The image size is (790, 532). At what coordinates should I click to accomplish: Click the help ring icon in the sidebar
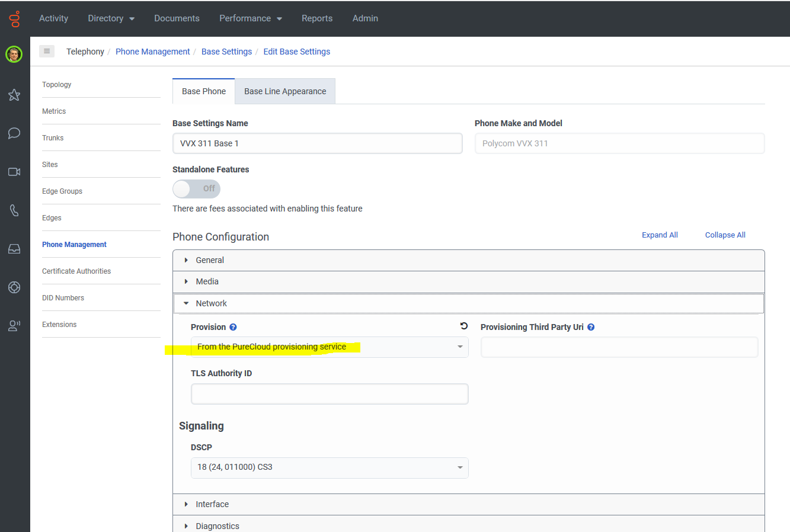pos(14,287)
